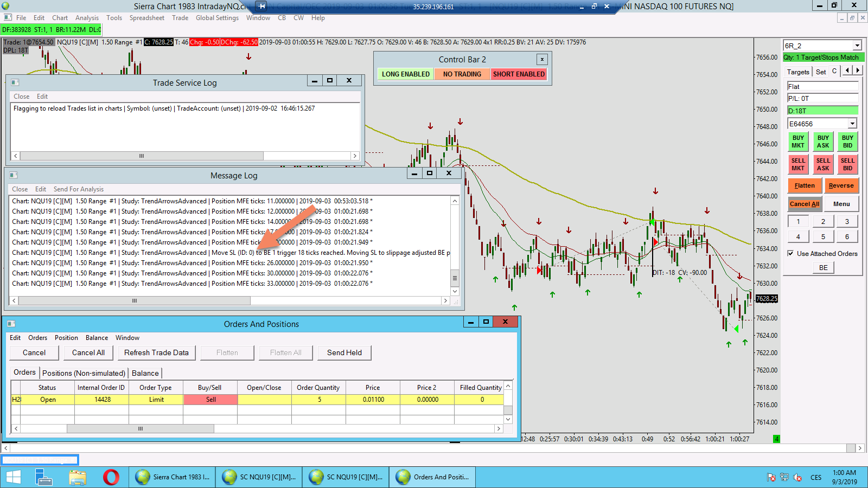Click Cancel All in Orders And Positions
868x488 pixels.
coord(88,352)
